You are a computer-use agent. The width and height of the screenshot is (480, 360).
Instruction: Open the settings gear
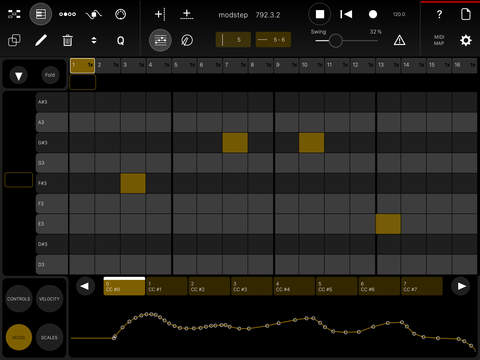pyautogui.click(x=466, y=41)
